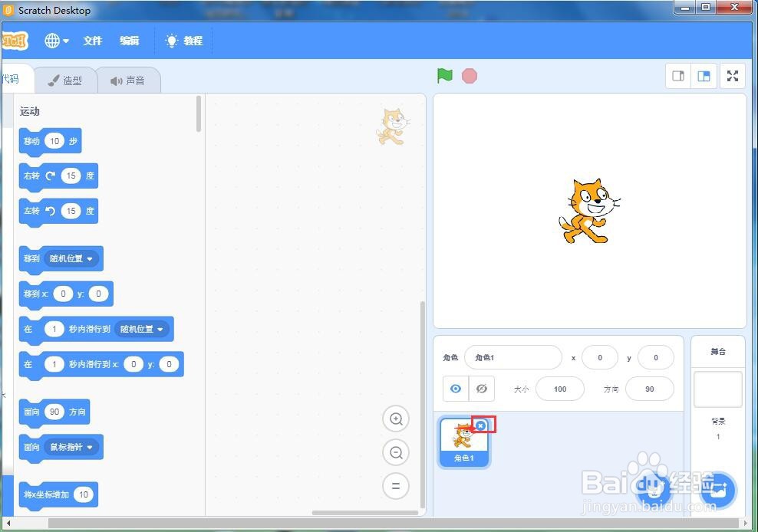This screenshot has width=758, height=532.
Task: Open the 文件 menu
Action: pyautogui.click(x=92, y=41)
